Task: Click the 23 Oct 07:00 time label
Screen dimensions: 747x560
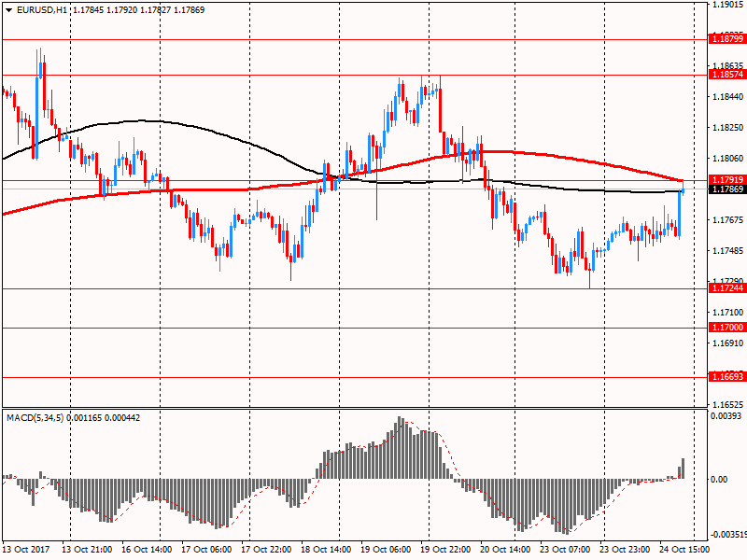Action: [x=566, y=550]
